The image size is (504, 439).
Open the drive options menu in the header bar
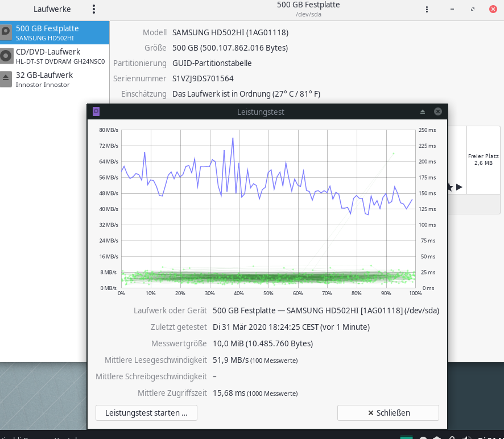427,9
